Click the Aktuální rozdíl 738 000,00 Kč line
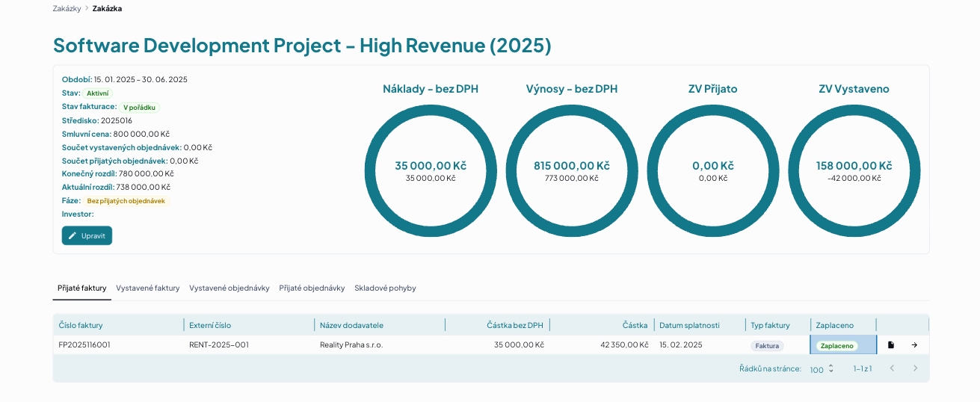 tap(116, 187)
